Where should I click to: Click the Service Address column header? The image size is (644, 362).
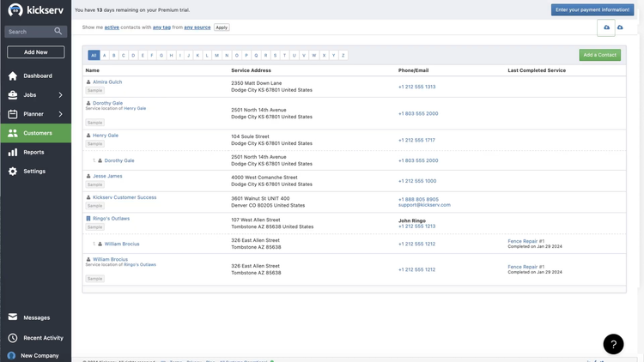[x=251, y=70]
